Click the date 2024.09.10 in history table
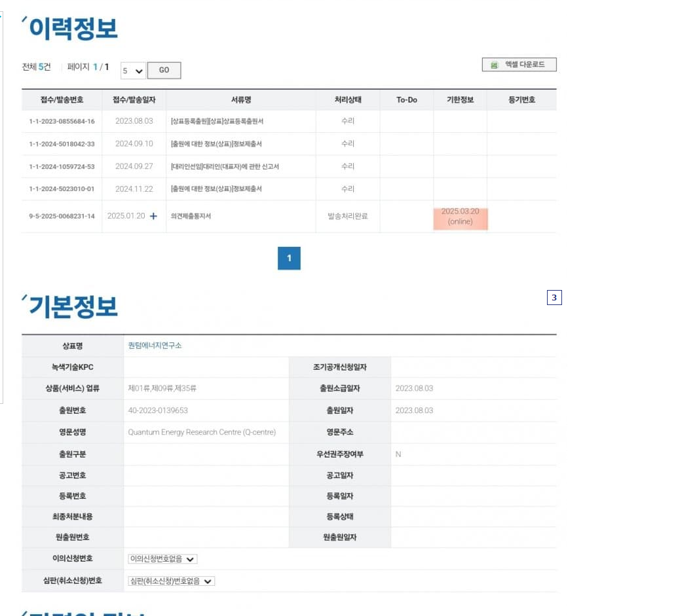678x616 pixels. point(134,143)
